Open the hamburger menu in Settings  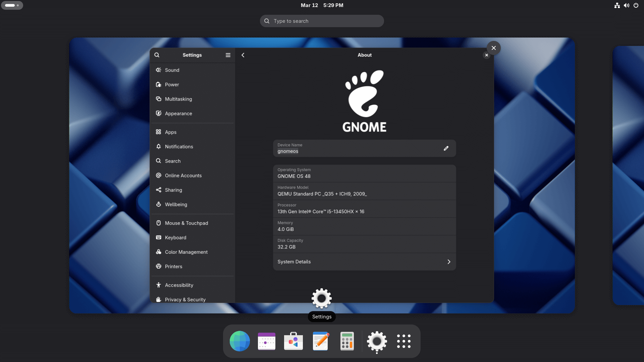228,55
